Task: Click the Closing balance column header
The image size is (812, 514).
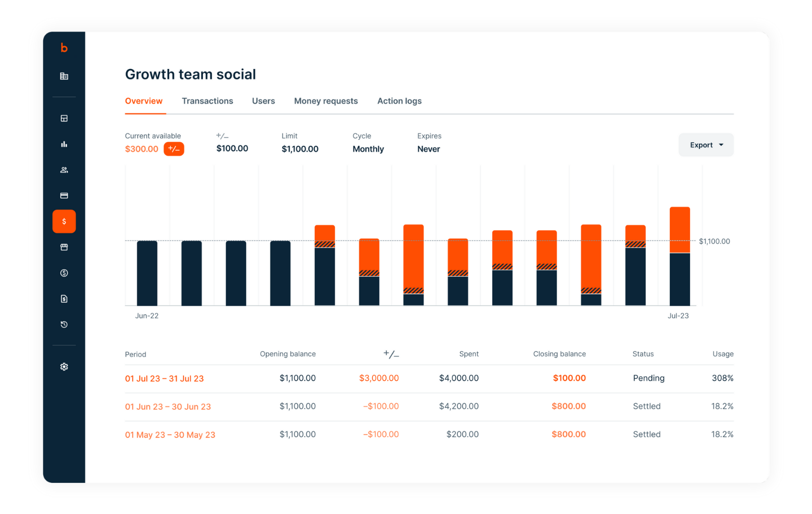Action: pyautogui.click(x=559, y=354)
